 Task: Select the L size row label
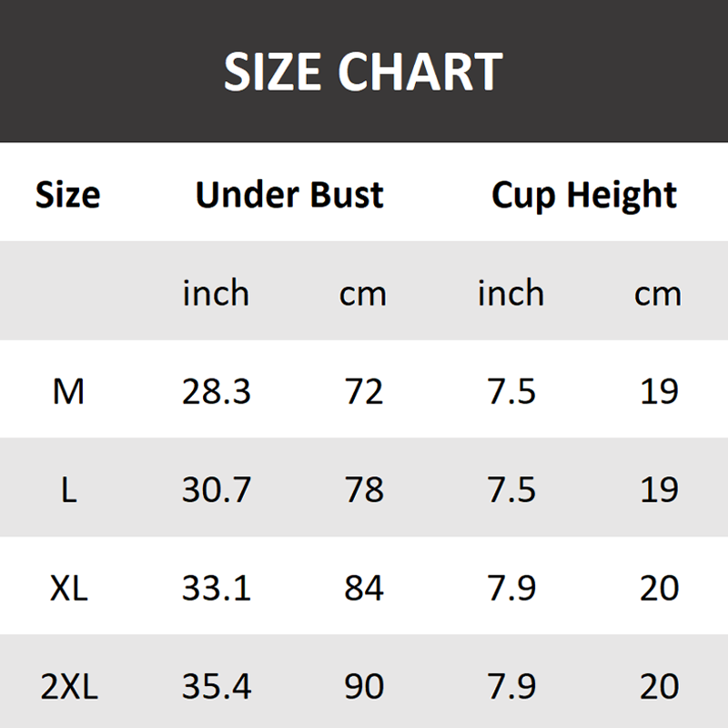tap(68, 490)
